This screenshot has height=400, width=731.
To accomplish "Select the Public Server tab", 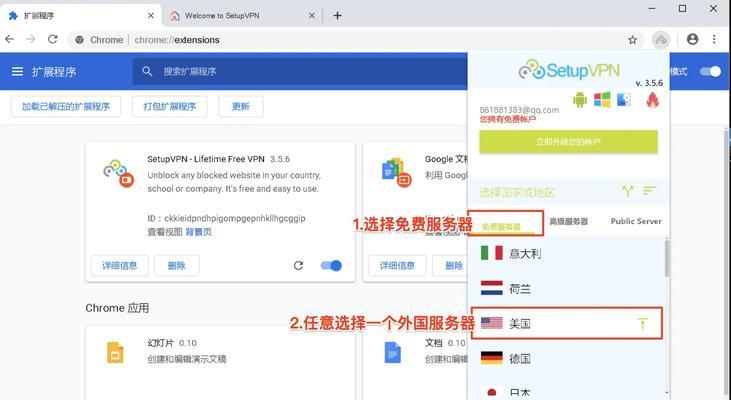I will pyautogui.click(x=636, y=221).
